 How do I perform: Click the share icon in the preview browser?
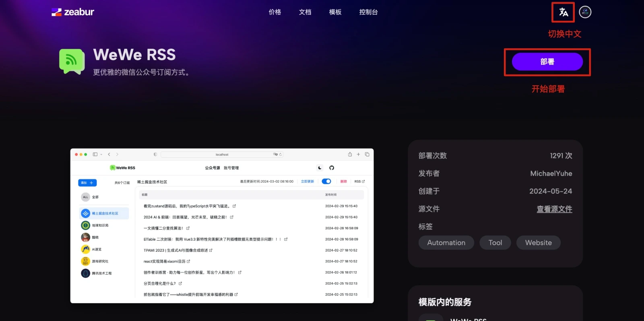pyautogui.click(x=350, y=154)
